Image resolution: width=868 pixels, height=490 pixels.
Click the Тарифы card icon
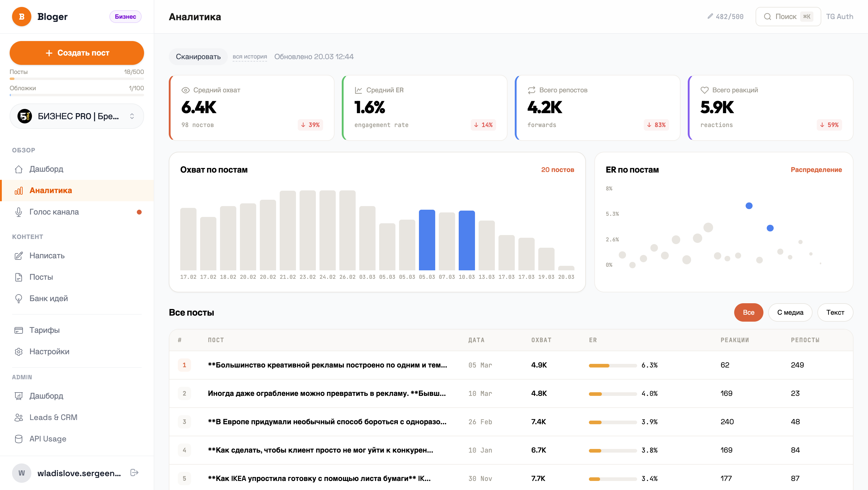(18, 330)
